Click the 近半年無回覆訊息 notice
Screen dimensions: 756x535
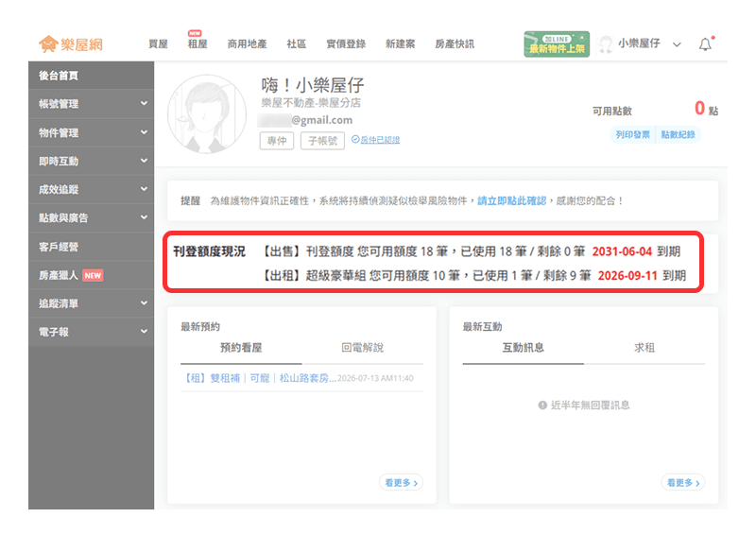click(x=584, y=406)
